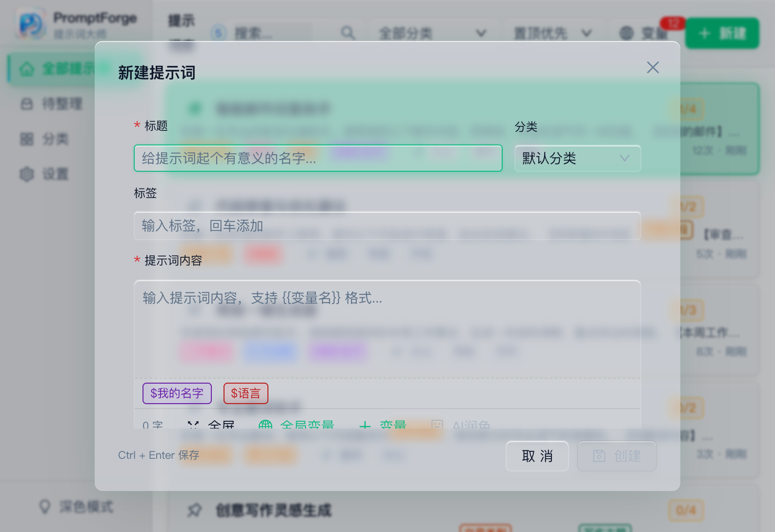Insert the $语言 variable chip
The image size is (775, 532).
point(246,393)
